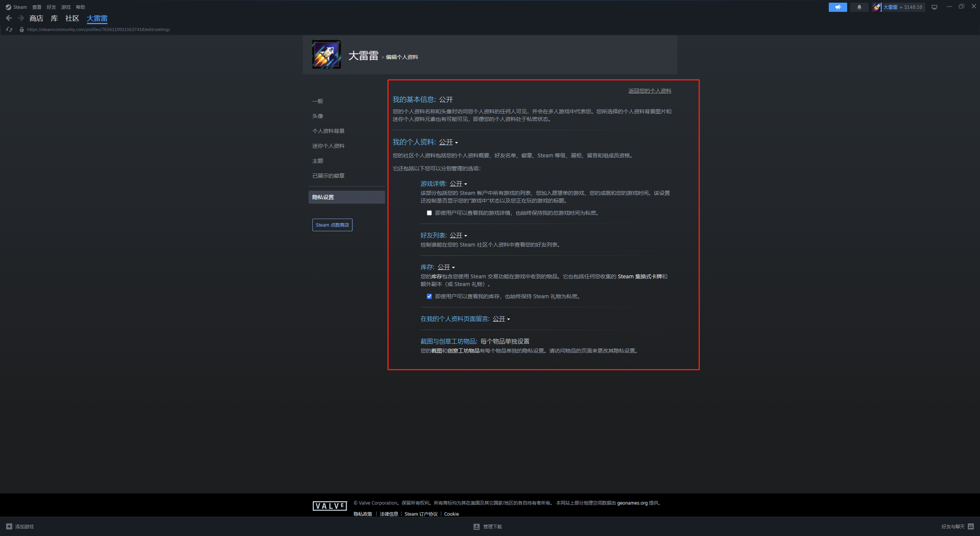Switch to the 商店 tab
Viewport: 980px width, 536px height.
coord(36,18)
